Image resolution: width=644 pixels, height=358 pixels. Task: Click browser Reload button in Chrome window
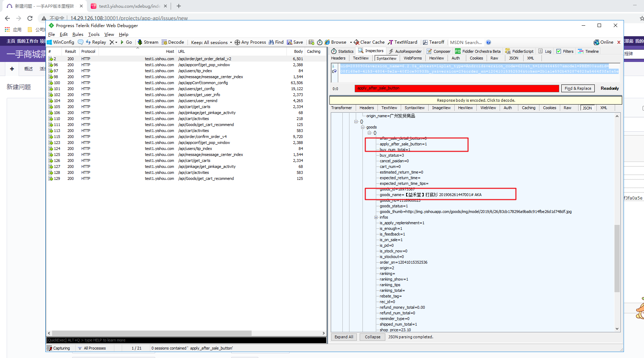pyautogui.click(x=30, y=18)
